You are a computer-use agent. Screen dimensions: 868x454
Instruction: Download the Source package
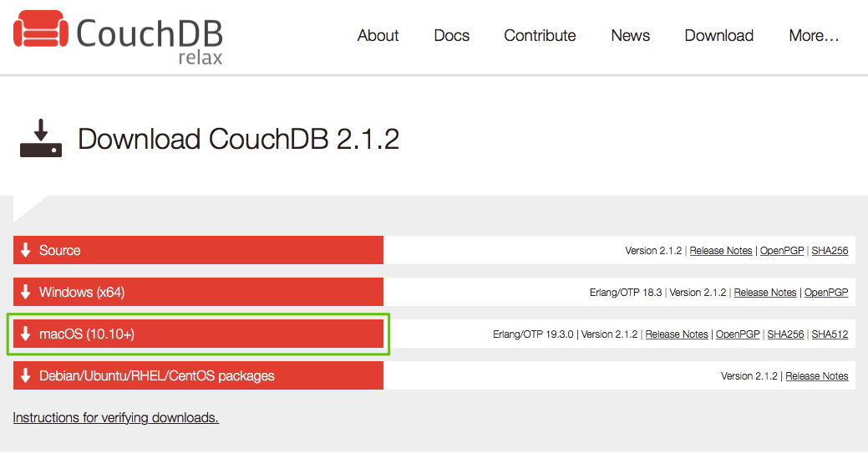pyautogui.click(x=60, y=250)
